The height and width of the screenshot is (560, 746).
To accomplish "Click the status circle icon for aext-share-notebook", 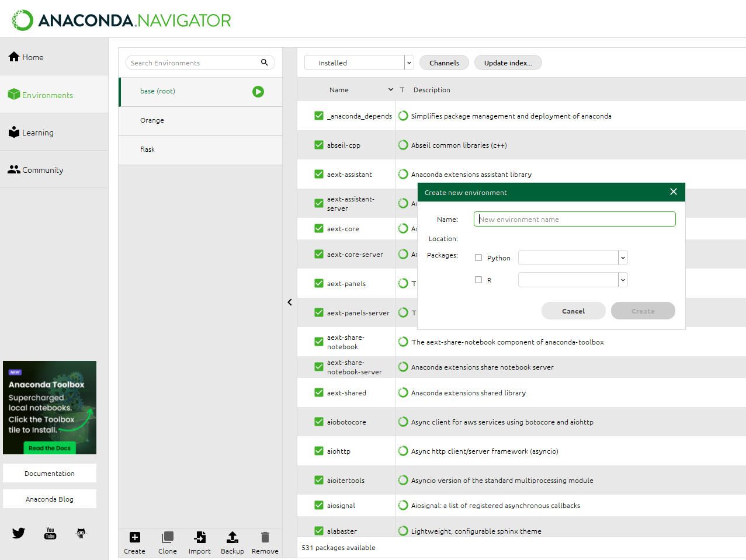I will (x=403, y=342).
